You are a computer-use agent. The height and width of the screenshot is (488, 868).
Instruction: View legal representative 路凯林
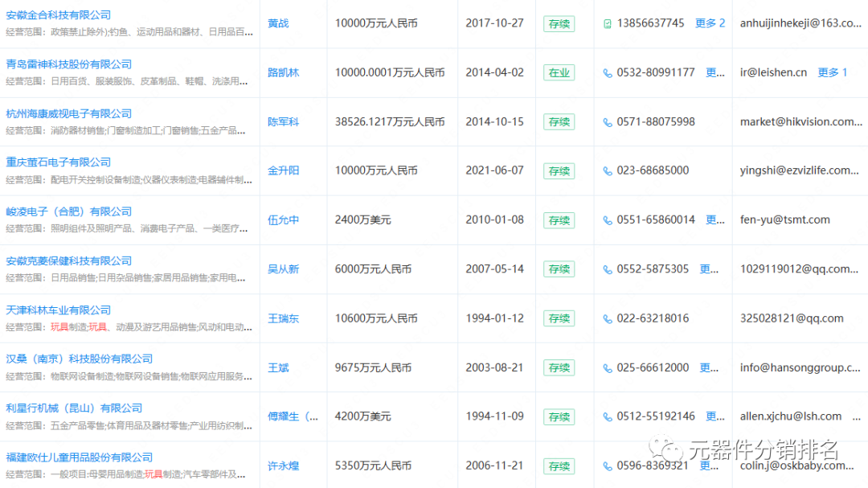(x=284, y=72)
